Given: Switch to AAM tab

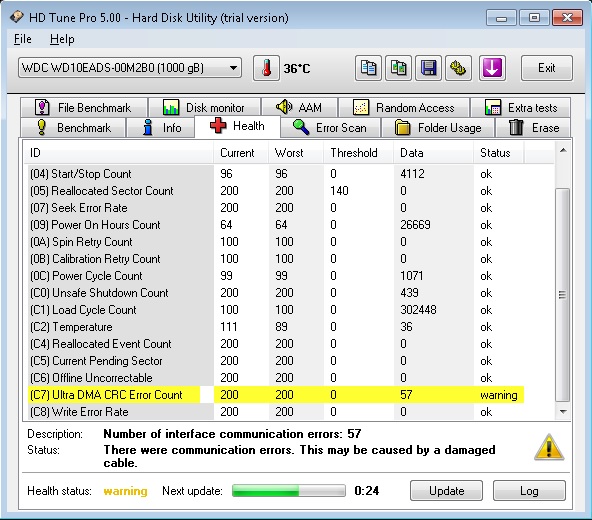Looking at the screenshot, I should tap(299, 108).
